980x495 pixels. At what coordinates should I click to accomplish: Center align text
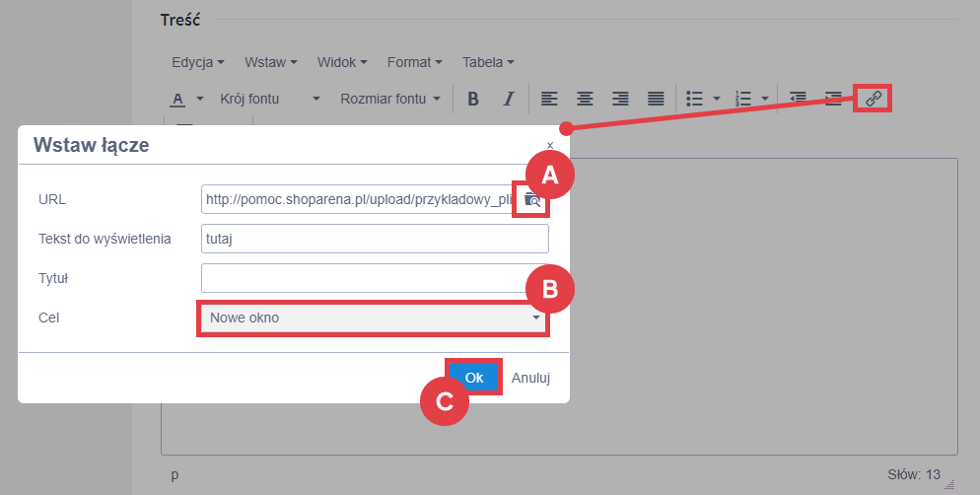click(585, 99)
